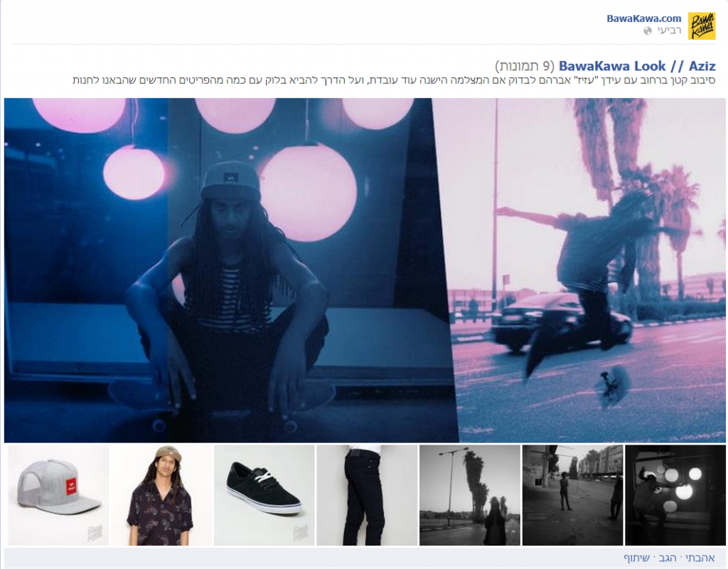Open the black-and-white street scene thumbnail
The image size is (728, 569).
(572, 495)
